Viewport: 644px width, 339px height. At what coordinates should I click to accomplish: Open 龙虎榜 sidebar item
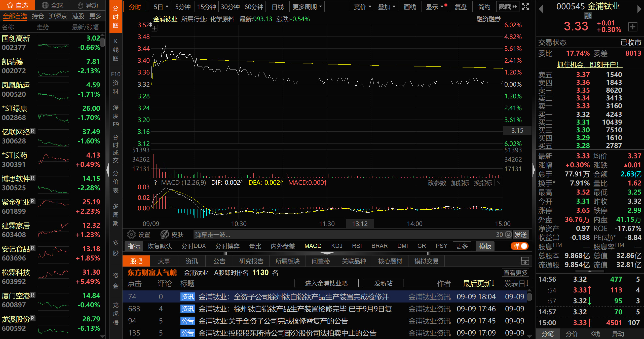click(116, 314)
